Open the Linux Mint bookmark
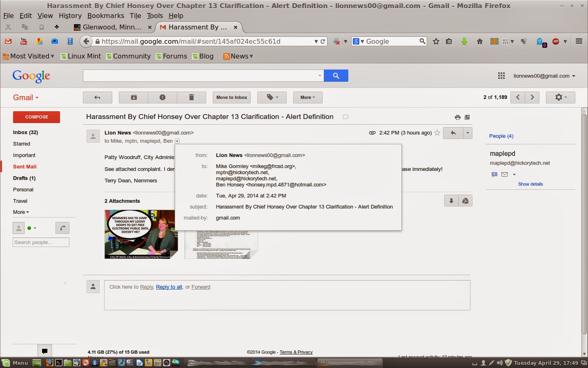 click(81, 56)
